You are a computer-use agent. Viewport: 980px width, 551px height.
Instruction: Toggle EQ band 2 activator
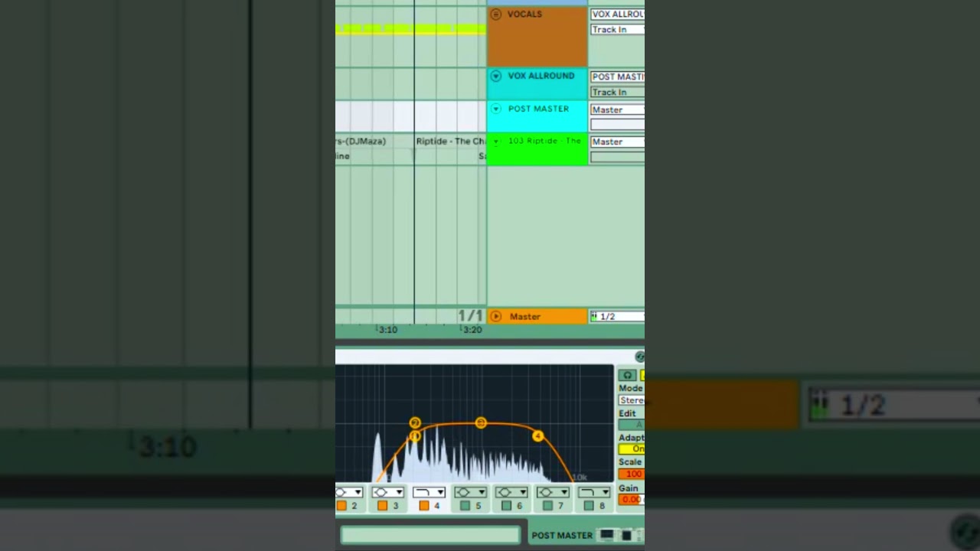click(x=341, y=506)
